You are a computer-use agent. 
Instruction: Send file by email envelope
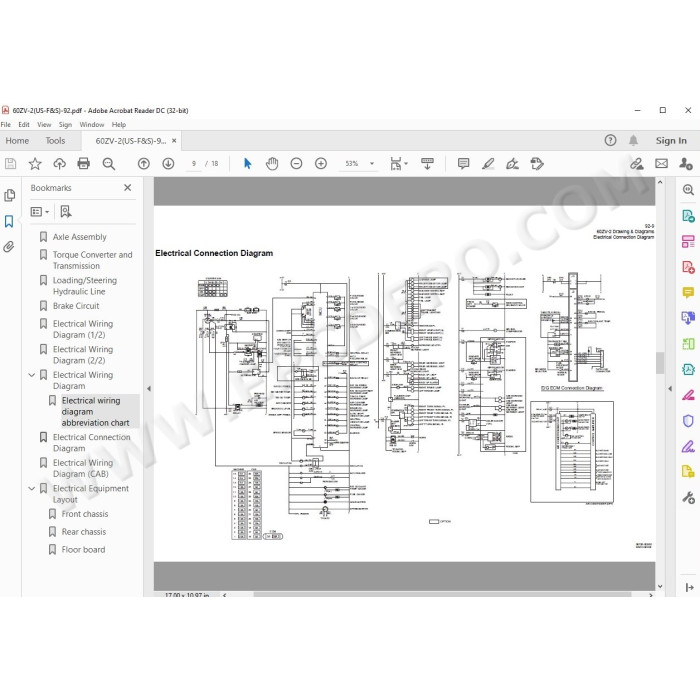coord(662,164)
